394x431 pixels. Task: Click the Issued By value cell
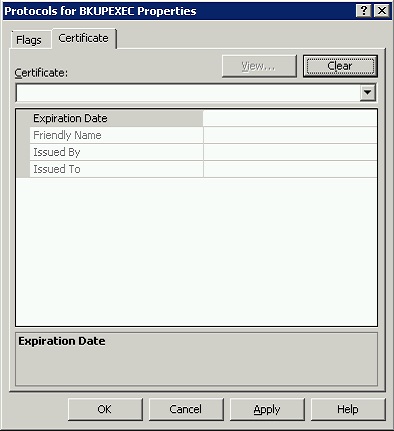click(x=290, y=152)
